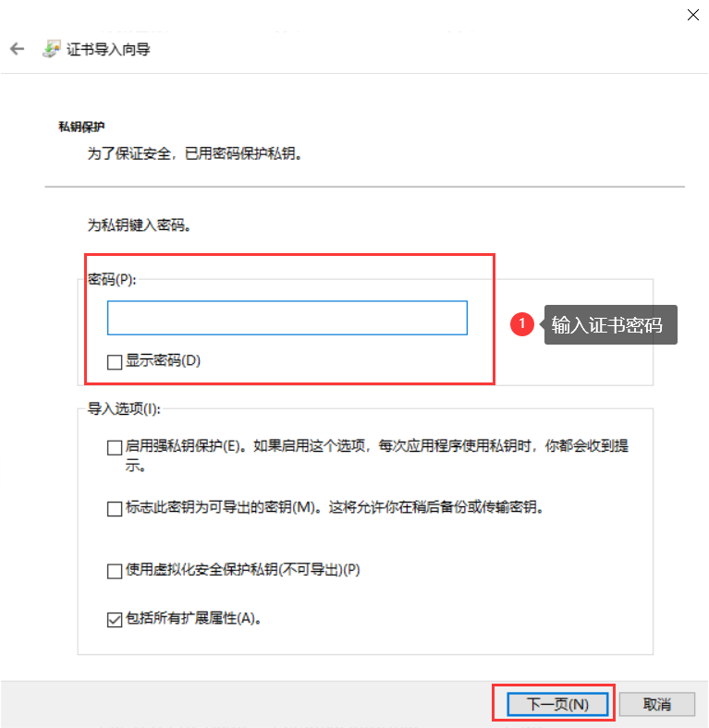Enable the 显示密码(D) checkbox
Screen dimensions: 709x728
115,361
